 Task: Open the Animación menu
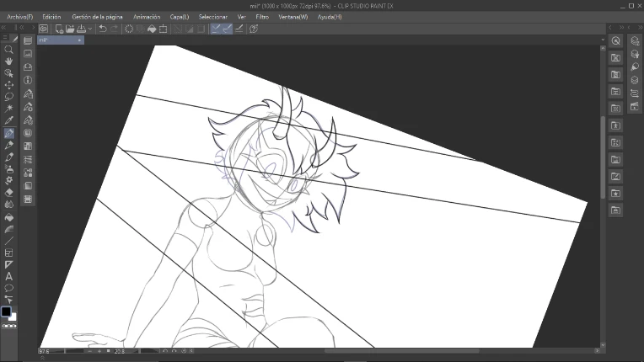(x=147, y=17)
